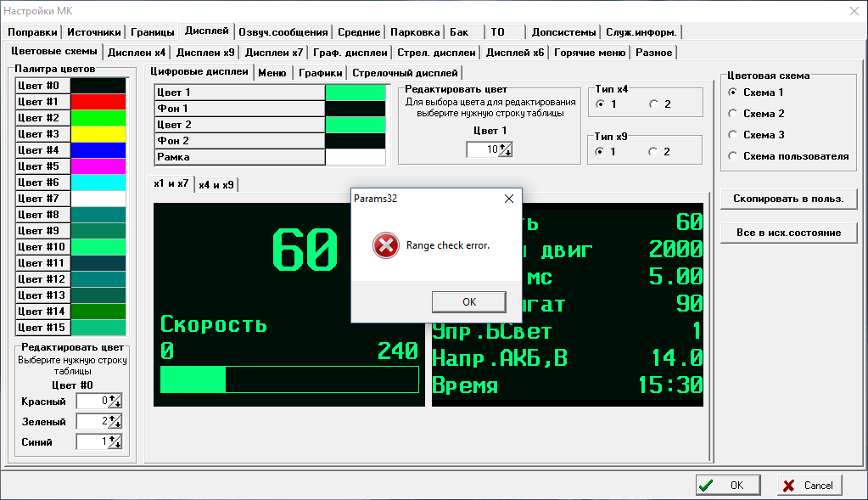The width and height of the screenshot is (868, 500).
Task: Select the red Цвет #1 swatch
Action: point(98,101)
